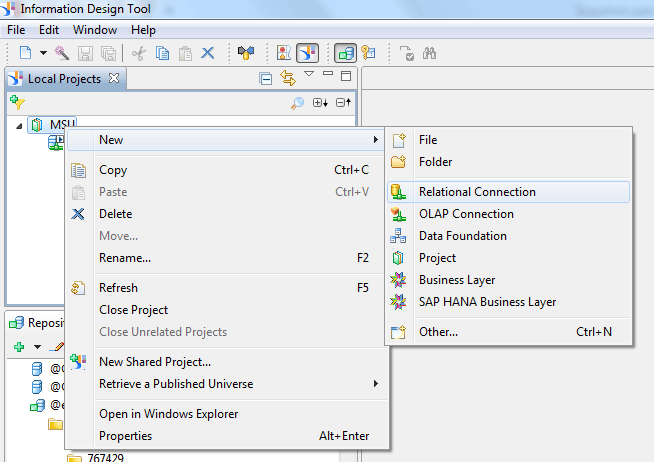This screenshot has height=462, width=654.
Task: Click the filter funnel icon in Local Projects
Action: (x=18, y=102)
